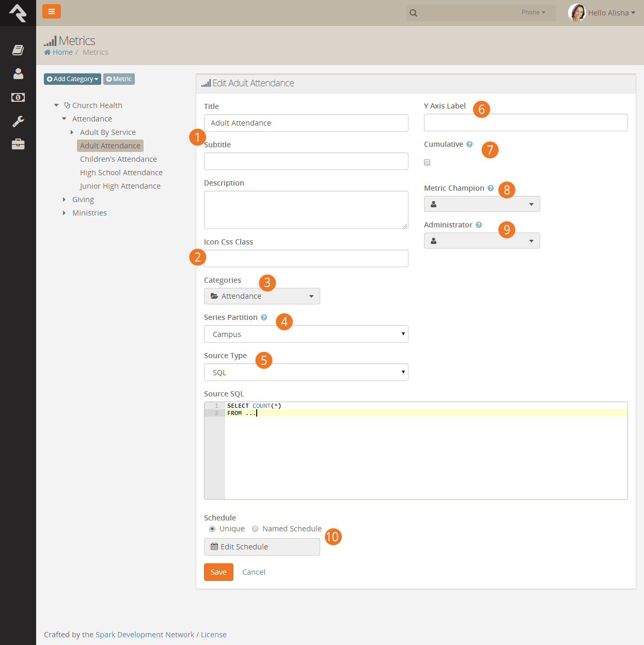Click the Edit Schedule button
644x645 pixels.
coord(262,547)
